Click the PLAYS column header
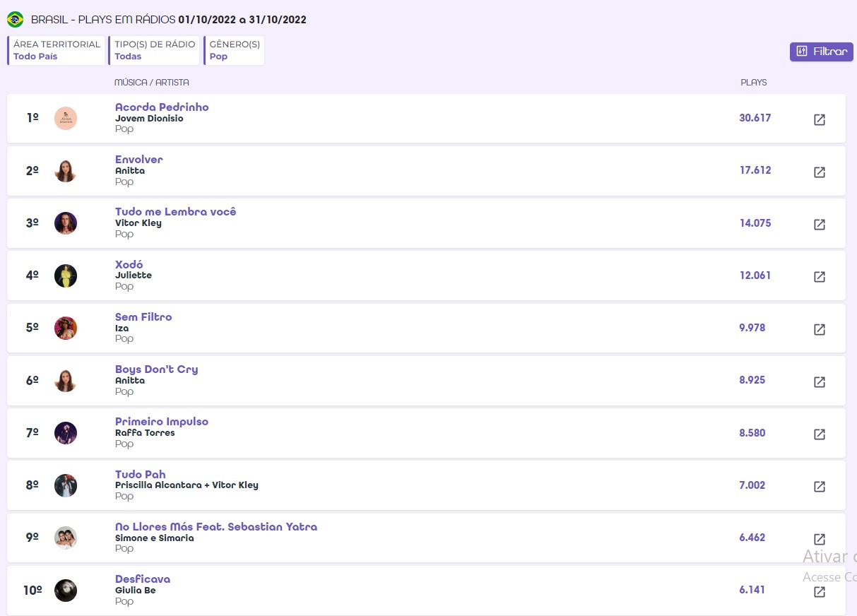Image resolution: width=857 pixels, height=616 pixels. click(754, 83)
